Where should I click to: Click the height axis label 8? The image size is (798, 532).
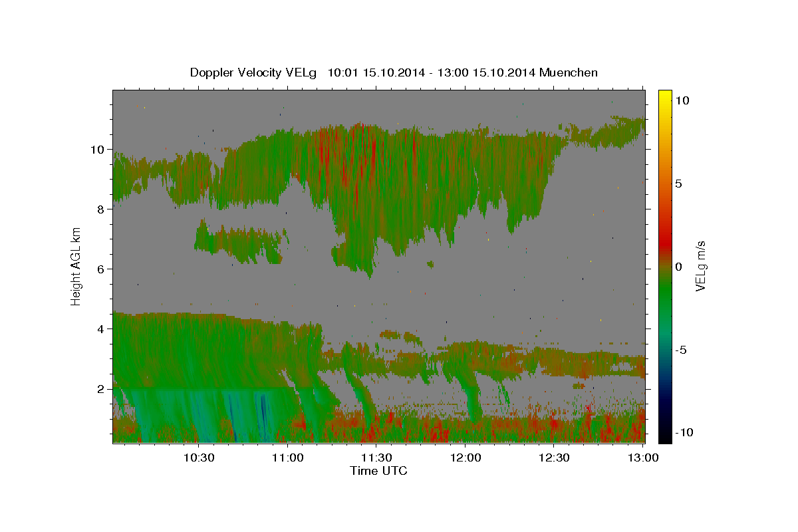(101, 209)
